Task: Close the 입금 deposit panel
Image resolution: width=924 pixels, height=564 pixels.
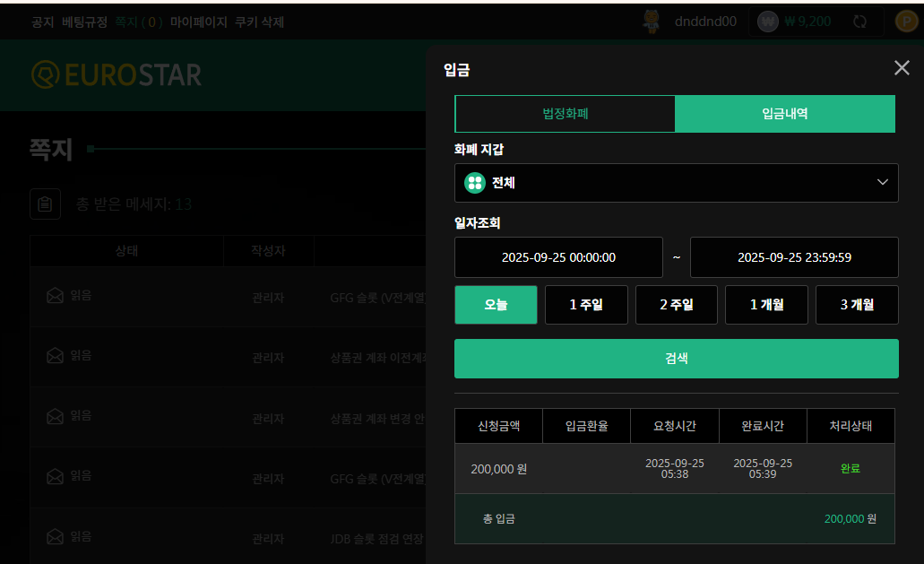Action: point(902,68)
